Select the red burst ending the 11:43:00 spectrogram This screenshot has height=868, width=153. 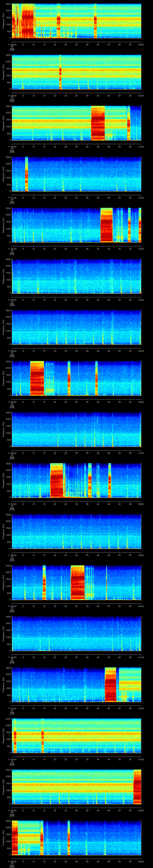pyautogui.click(x=137, y=786)
